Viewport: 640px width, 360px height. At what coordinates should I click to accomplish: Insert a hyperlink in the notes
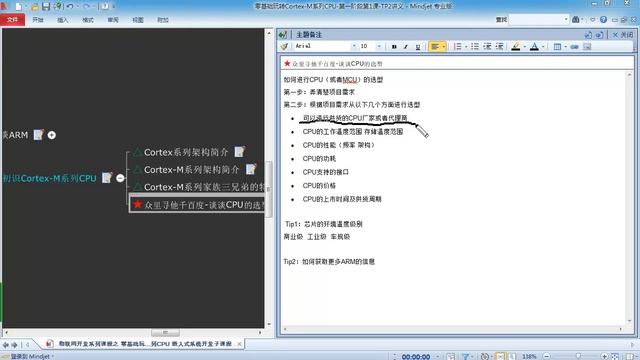point(574,47)
